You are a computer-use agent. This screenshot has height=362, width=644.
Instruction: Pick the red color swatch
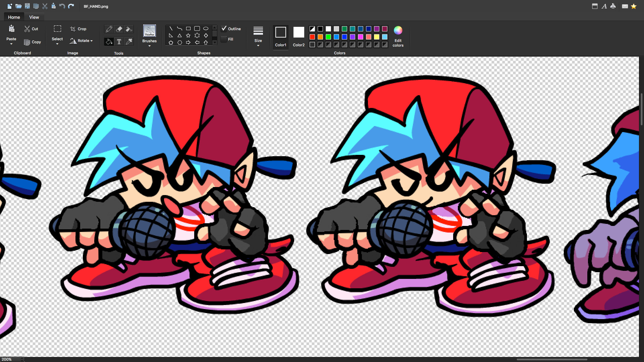[312, 37]
